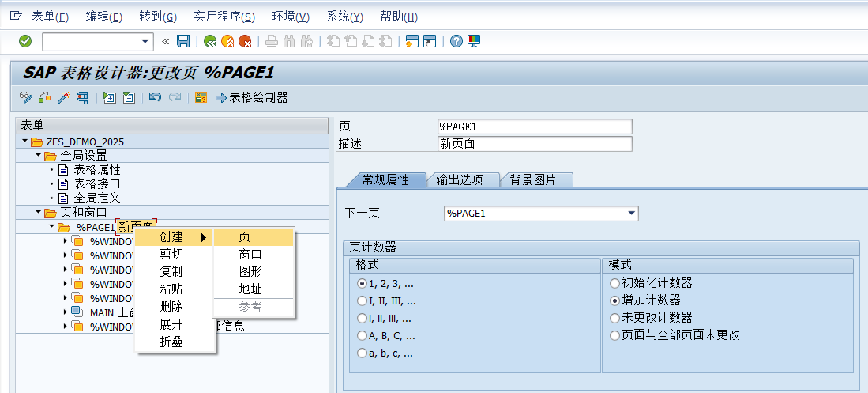This screenshot has height=393, width=868.
Task: Click the Last Page navigation icon
Action: [385, 41]
